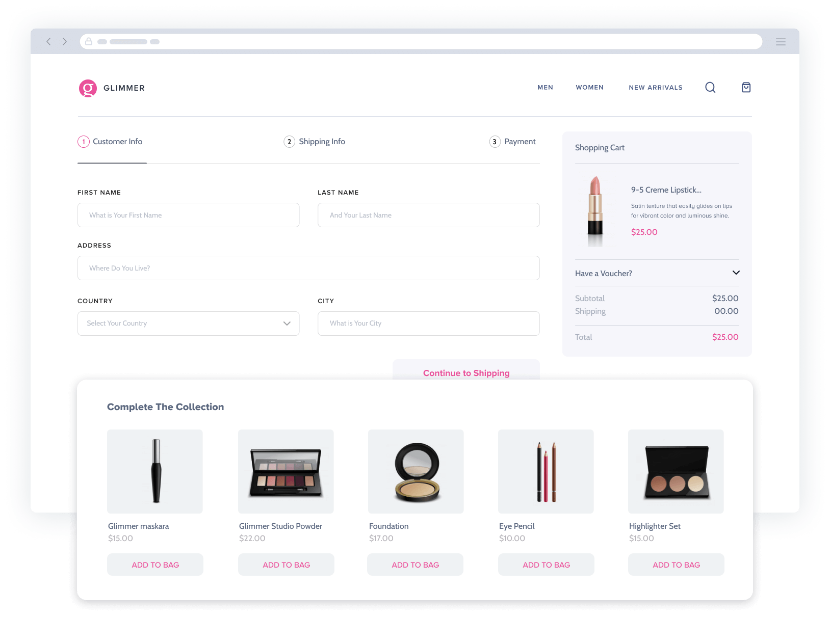This screenshot has height=644, width=830.
Task: Open the New Arrivals menu item
Action: pyautogui.click(x=655, y=88)
